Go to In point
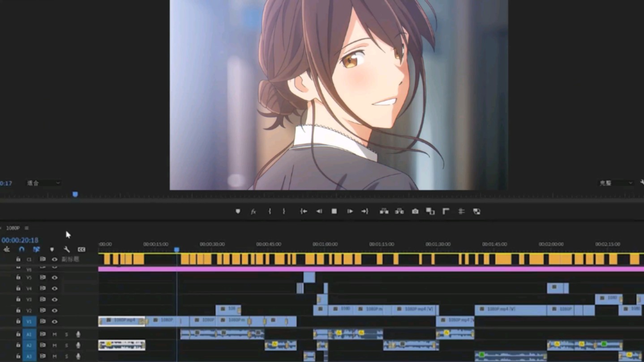The image size is (644, 362). 304,211
